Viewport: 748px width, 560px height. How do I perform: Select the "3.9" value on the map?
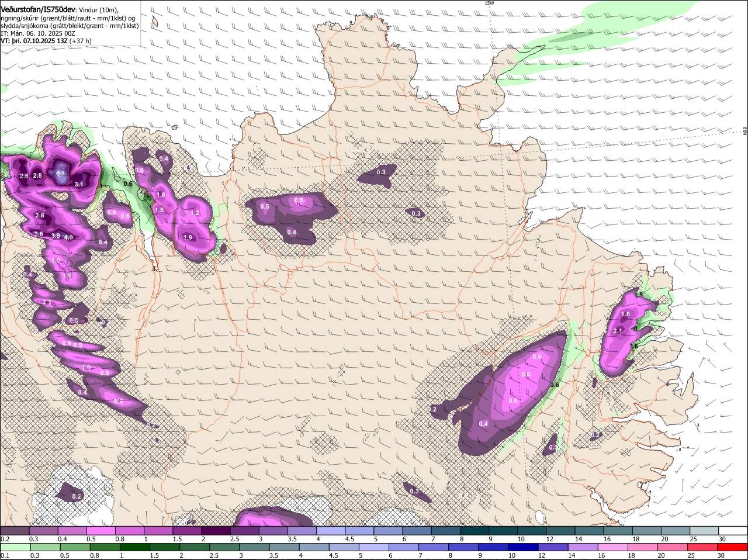[56, 236]
